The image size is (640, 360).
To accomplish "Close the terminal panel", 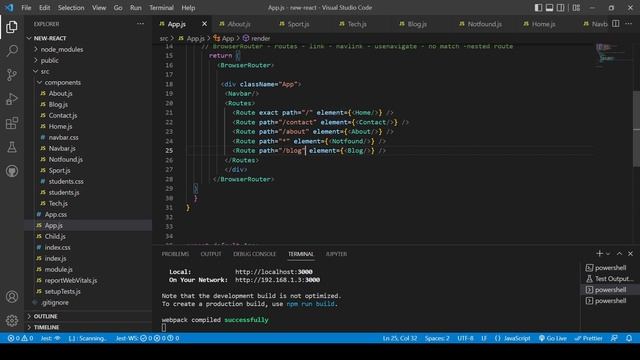I will point(631,254).
